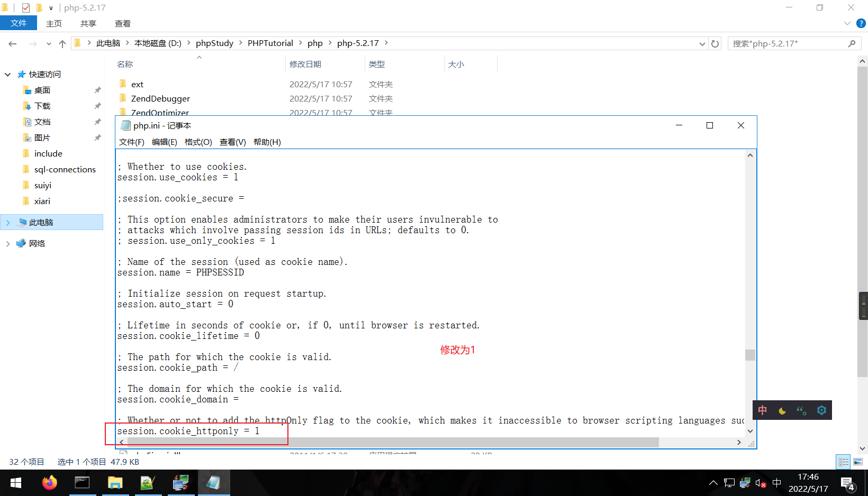Viewport: 868px width, 496px height.
Task: Select the include folder in navigation pane
Action: (48, 153)
